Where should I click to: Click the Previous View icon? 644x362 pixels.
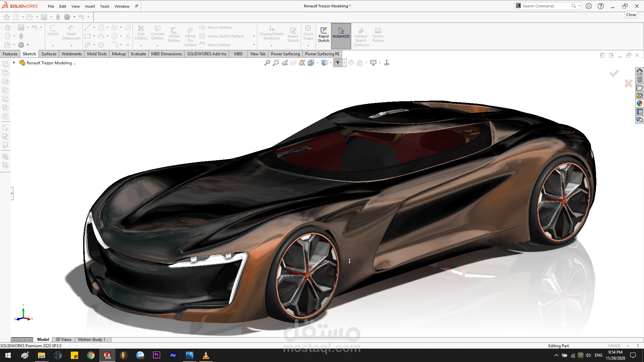point(285,63)
